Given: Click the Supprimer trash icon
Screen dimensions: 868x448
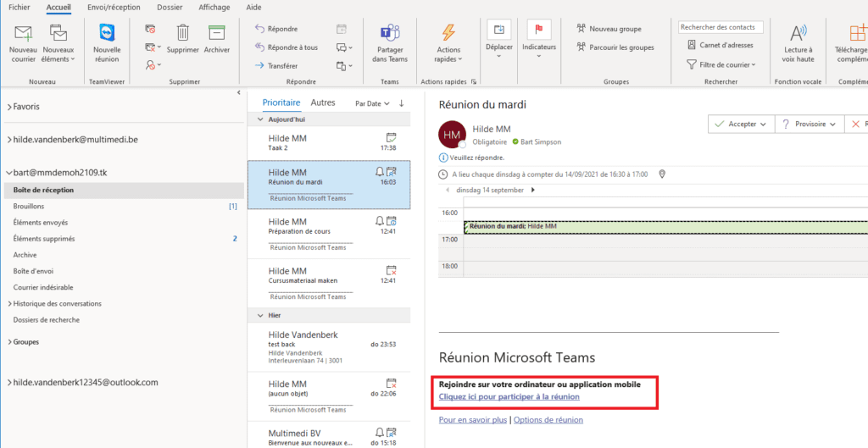Looking at the screenshot, I should click(183, 33).
